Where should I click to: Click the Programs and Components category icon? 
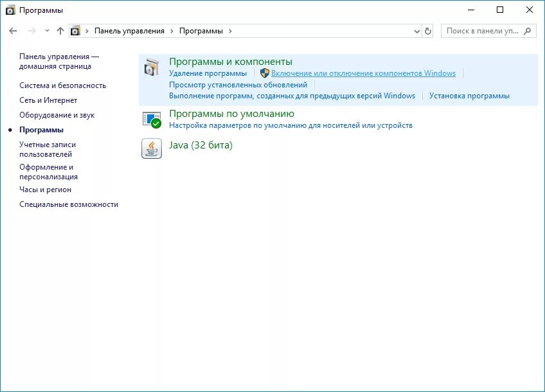[x=152, y=67]
